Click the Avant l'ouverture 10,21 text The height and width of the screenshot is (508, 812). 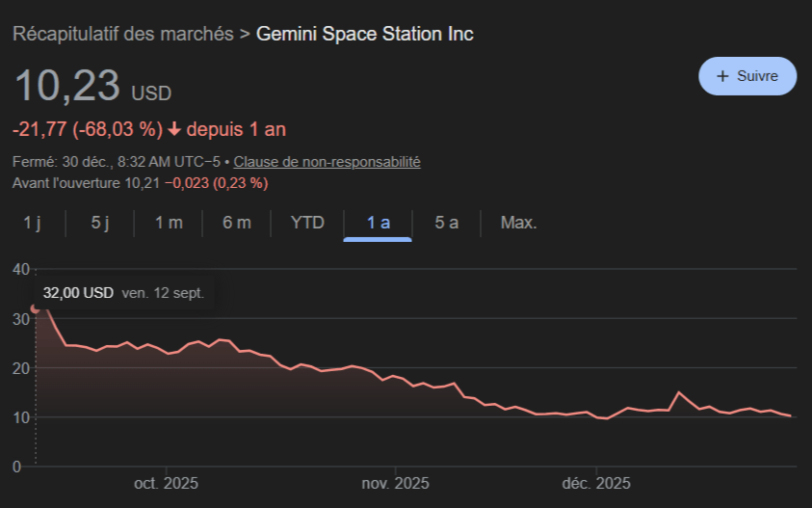tap(86, 183)
